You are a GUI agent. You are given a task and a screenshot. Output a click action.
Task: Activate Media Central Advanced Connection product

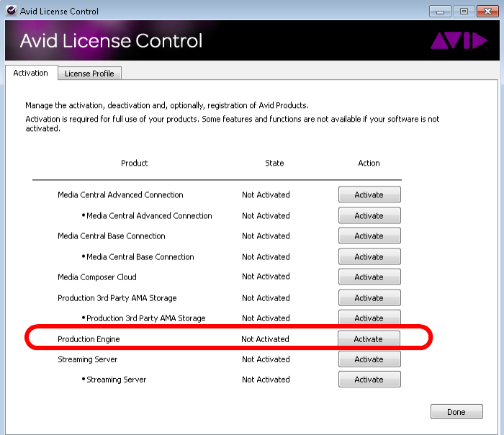click(x=369, y=194)
